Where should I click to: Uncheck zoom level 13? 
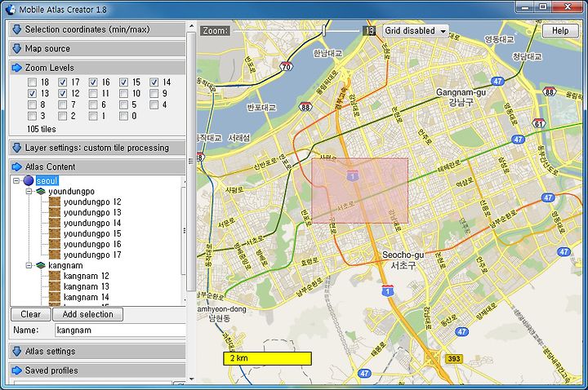(x=32, y=93)
